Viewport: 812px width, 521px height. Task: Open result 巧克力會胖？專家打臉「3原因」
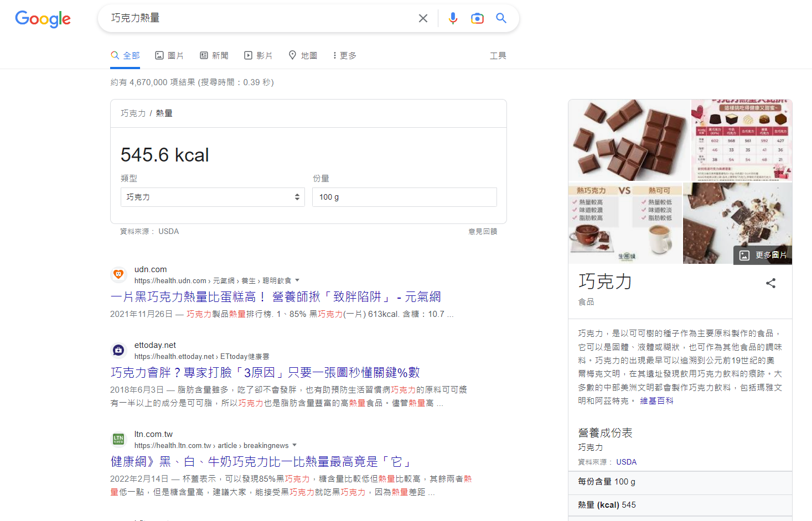(265, 373)
